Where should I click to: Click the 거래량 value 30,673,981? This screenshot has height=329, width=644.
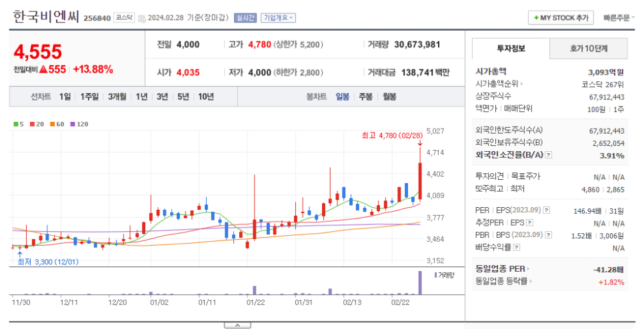point(417,45)
